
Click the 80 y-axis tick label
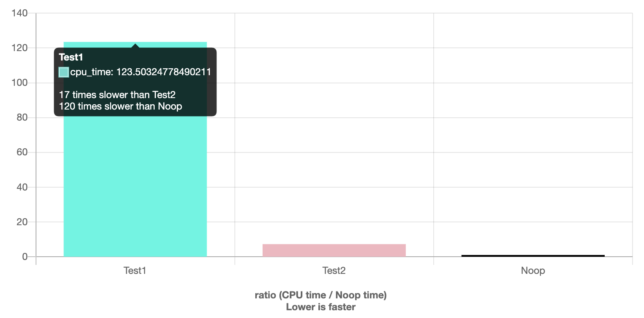[22, 117]
